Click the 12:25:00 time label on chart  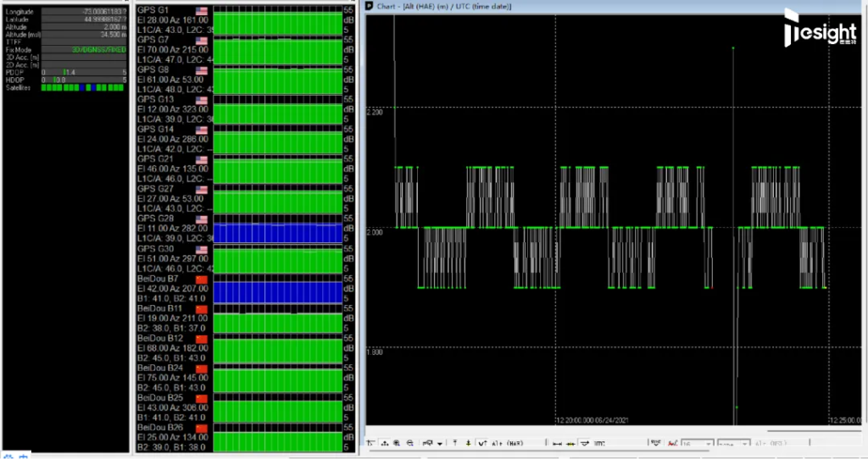pos(845,420)
